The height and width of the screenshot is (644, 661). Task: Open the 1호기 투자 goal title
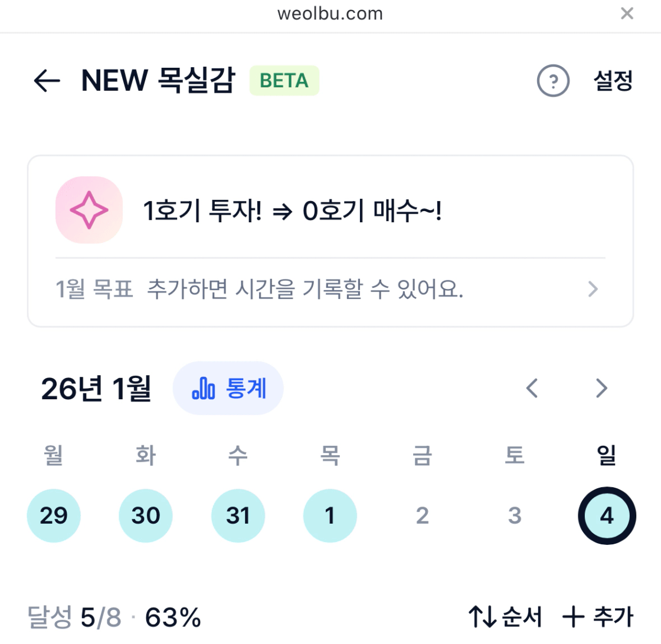[x=293, y=211]
